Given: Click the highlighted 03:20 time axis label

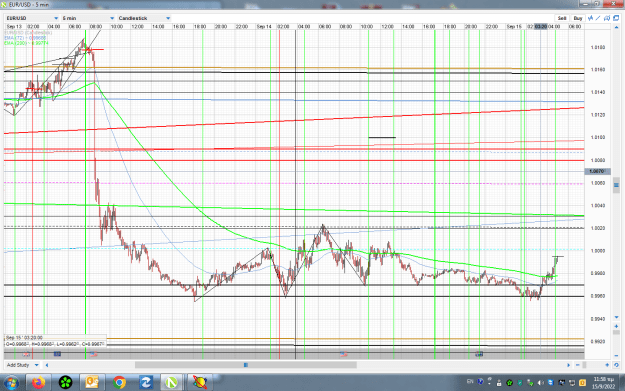Looking at the screenshot, I should [541, 27].
